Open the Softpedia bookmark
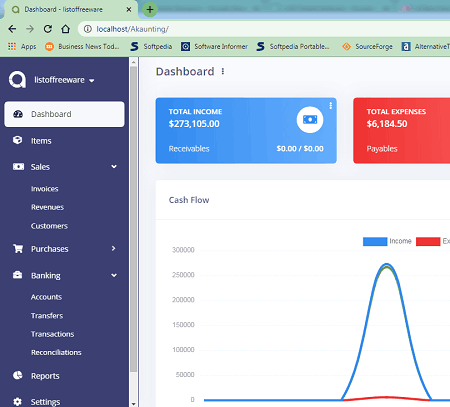 click(151, 46)
